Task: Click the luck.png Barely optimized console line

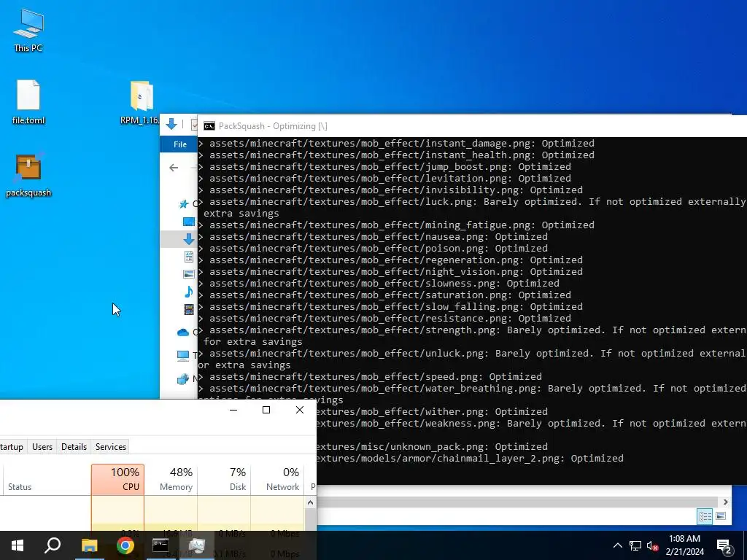Action: point(472,207)
